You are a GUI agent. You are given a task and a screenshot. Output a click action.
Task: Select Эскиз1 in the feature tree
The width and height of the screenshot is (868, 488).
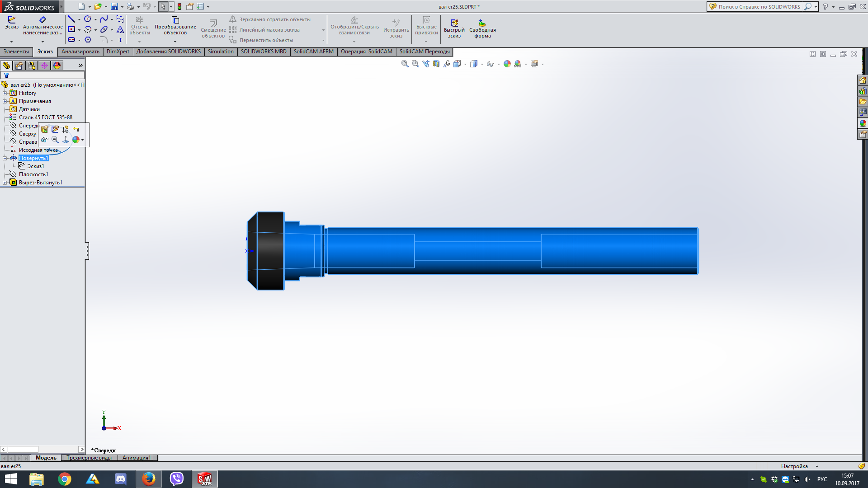coord(35,166)
